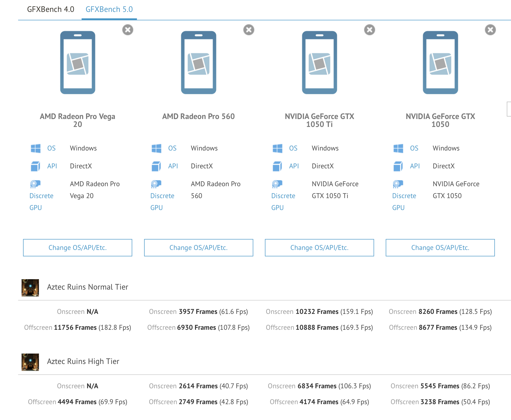Image resolution: width=511 pixels, height=420 pixels.
Task: Click the AMD Radeon Pro Vega 20 device image
Action: tap(78, 62)
